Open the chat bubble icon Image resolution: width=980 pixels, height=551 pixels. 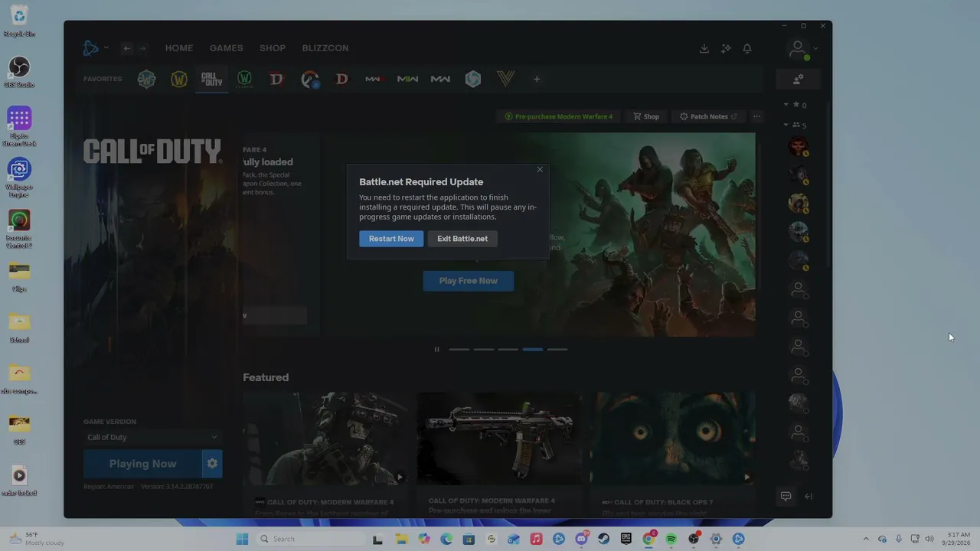pyautogui.click(x=786, y=497)
